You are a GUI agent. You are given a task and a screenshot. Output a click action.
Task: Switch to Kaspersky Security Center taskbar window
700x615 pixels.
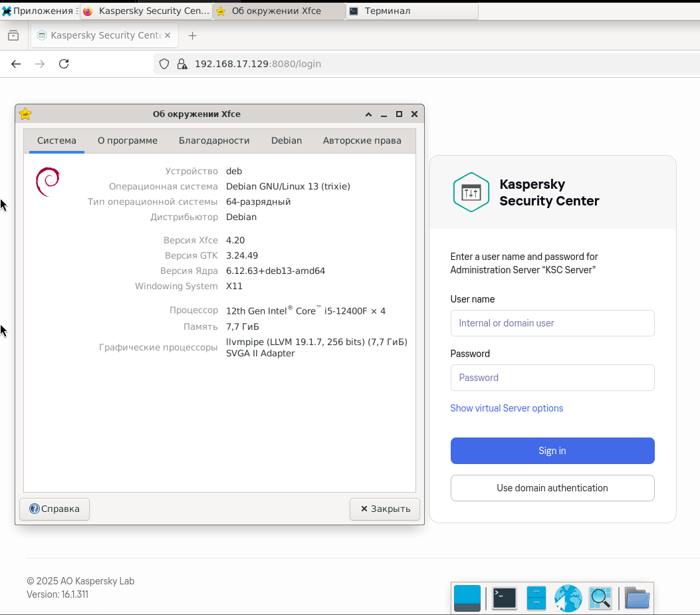point(146,11)
